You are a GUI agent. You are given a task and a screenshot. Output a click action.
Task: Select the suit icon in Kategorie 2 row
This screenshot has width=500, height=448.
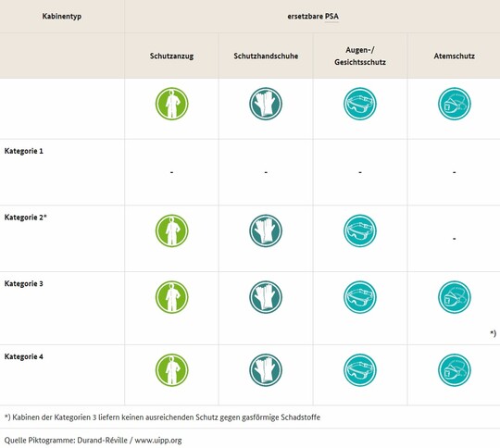click(x=172, y=230)
